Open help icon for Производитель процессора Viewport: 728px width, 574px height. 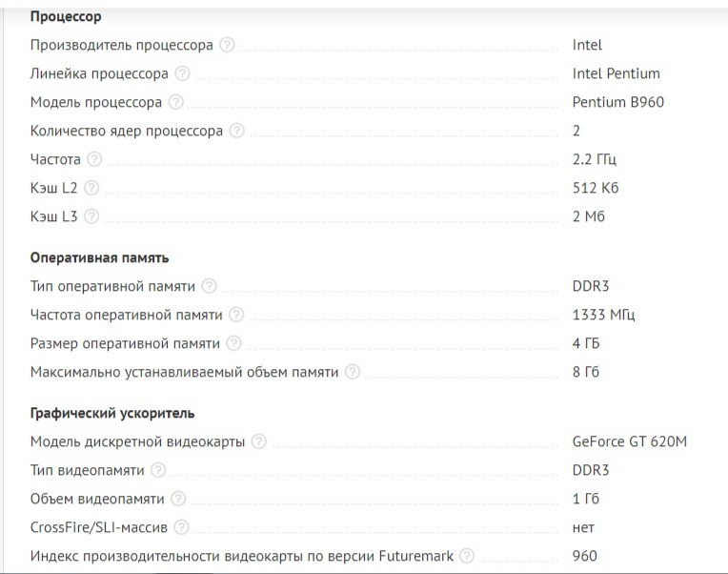pyautogui.click(x=227, y=45)
